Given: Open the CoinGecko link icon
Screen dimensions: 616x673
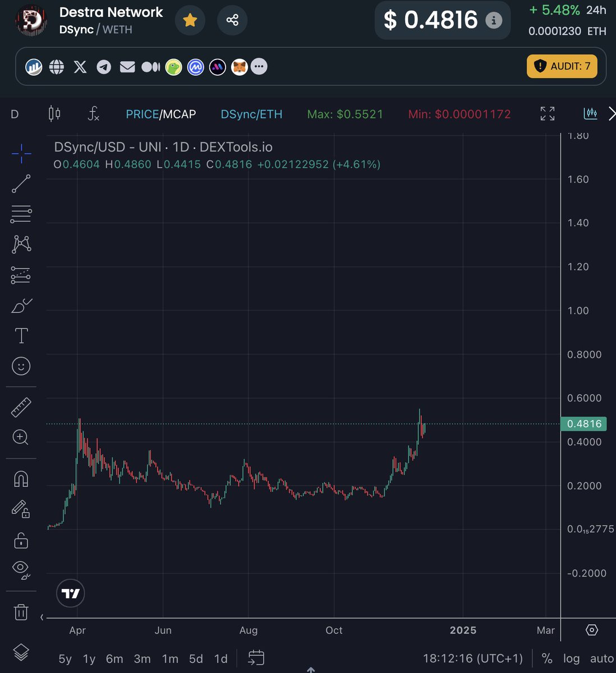Looking at the screenshot, I should click(x=173, y=67).
